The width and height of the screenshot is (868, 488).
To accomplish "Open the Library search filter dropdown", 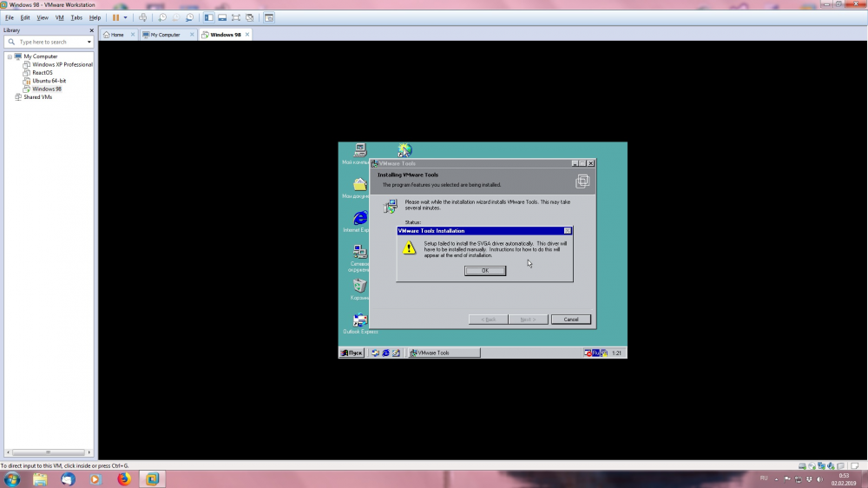I will pos(89,42).
